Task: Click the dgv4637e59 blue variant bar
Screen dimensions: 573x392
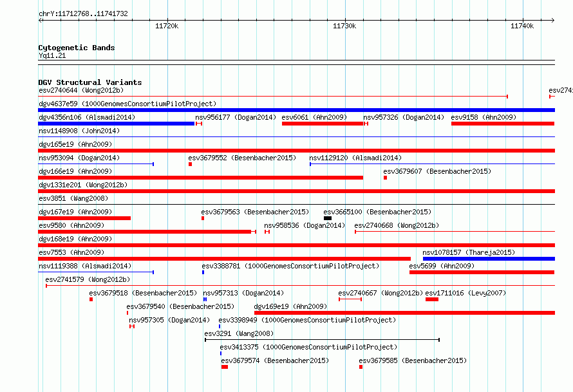Action: [x=296, y=110]
